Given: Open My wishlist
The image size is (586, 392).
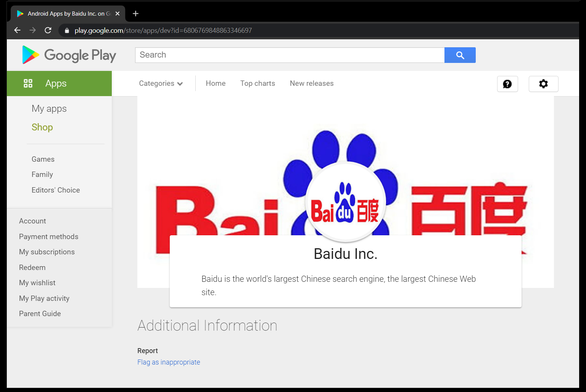Looking at the screenshot, I should 37,283.
